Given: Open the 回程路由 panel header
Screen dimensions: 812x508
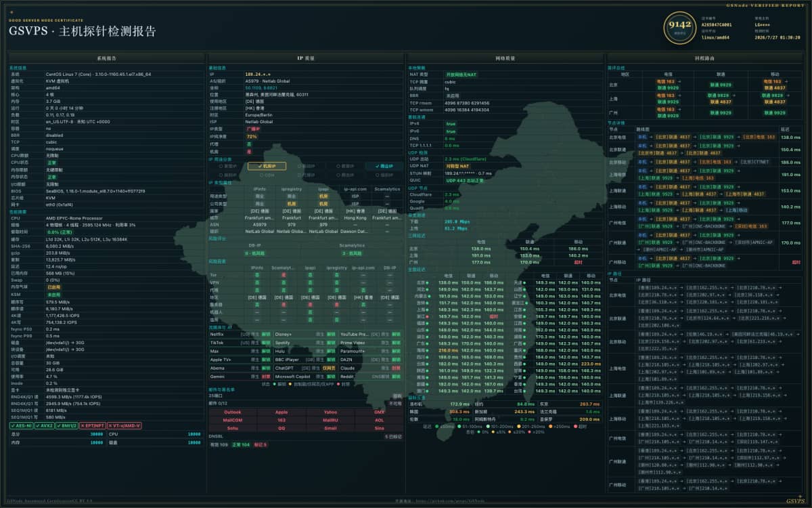Looking at the screenshot, I should (x=704, y=59).
